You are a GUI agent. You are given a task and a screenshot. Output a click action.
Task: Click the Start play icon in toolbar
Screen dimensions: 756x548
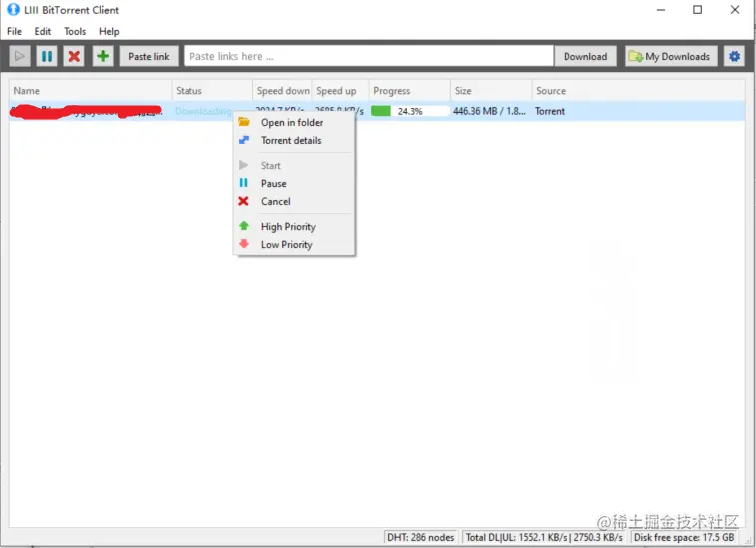[x=20, y=57]
